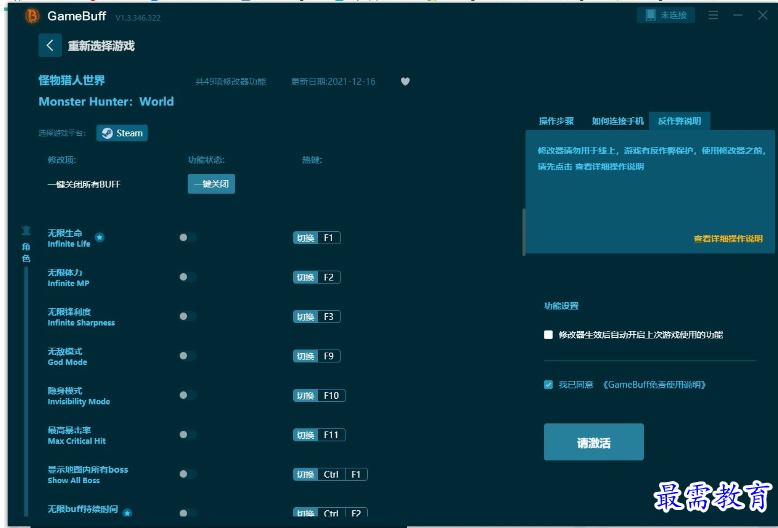Switch to 操作步骤 tab
Screen dimensions: 778x528
(556, 121)
